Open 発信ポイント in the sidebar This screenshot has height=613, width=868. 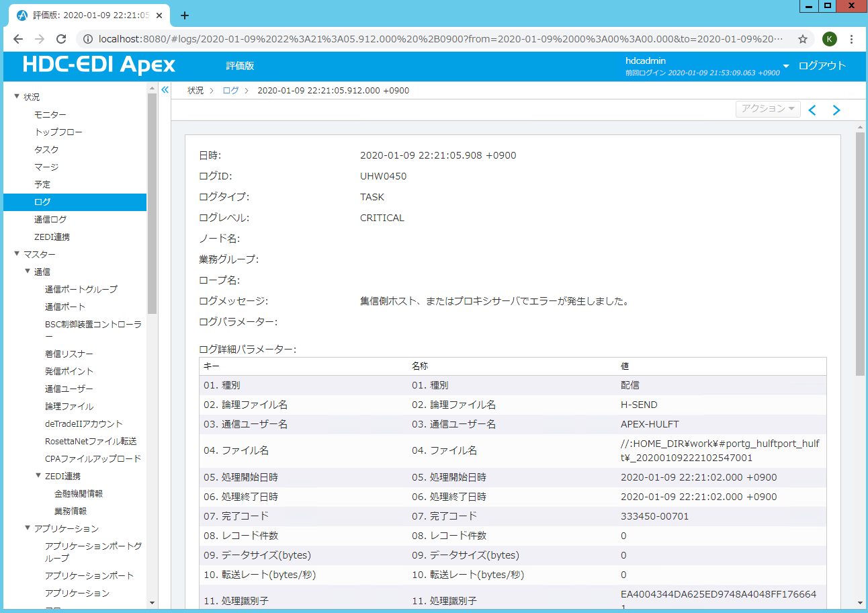click(69, 371)
